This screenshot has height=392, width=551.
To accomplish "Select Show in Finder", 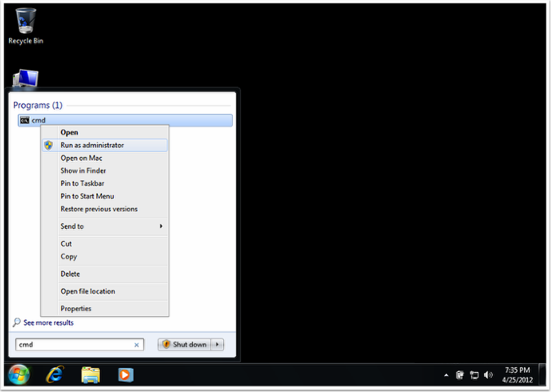I will pyautogui.click(x=105, y=171).
